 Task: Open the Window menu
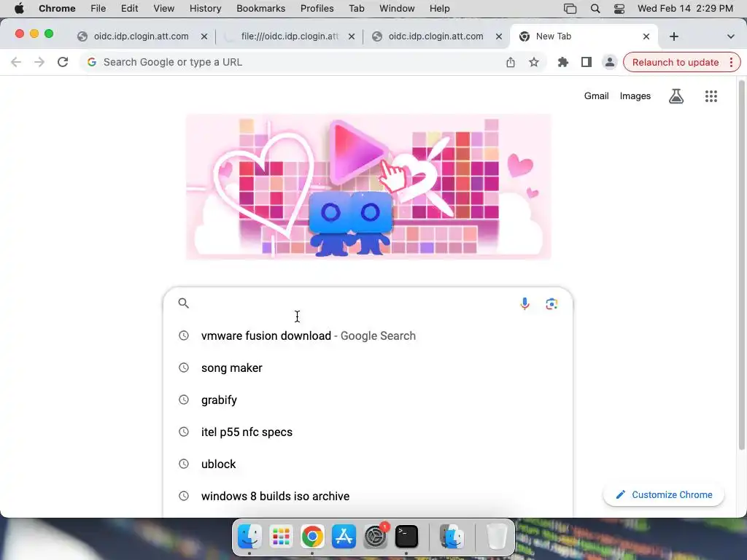[x=397, y=9]
